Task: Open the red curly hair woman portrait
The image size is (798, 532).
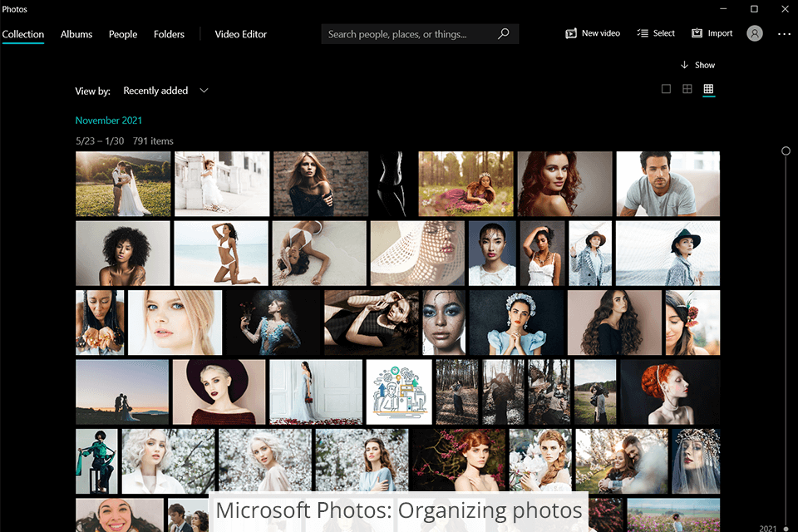Action: coord(565,184)
